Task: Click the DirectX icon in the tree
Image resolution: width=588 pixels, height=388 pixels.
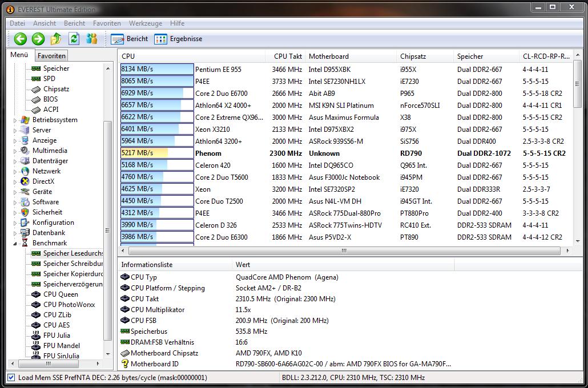Action: coord(25,181)
